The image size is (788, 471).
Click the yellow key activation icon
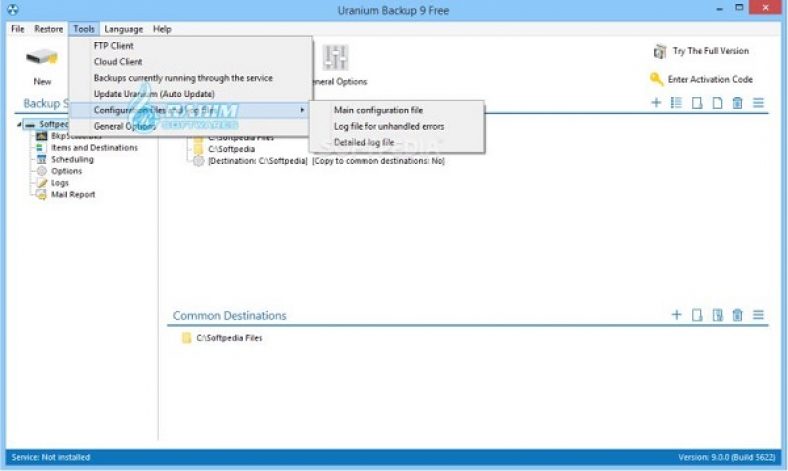(x=656, y=79)
